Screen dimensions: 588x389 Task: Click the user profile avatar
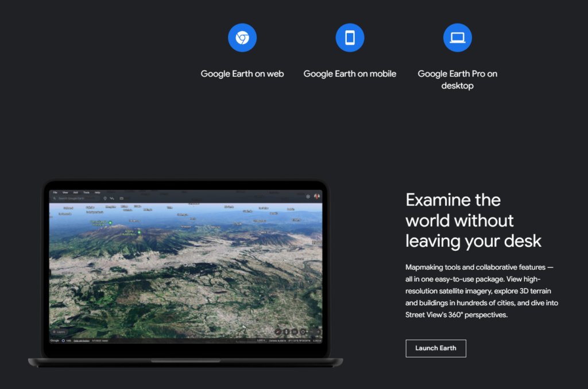click(x=316, y=197)
